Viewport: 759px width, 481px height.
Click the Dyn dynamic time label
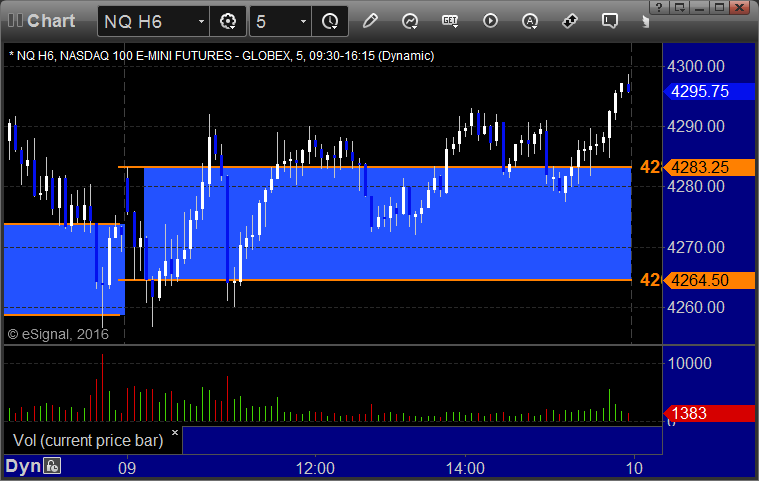click(x=23, y=466)
